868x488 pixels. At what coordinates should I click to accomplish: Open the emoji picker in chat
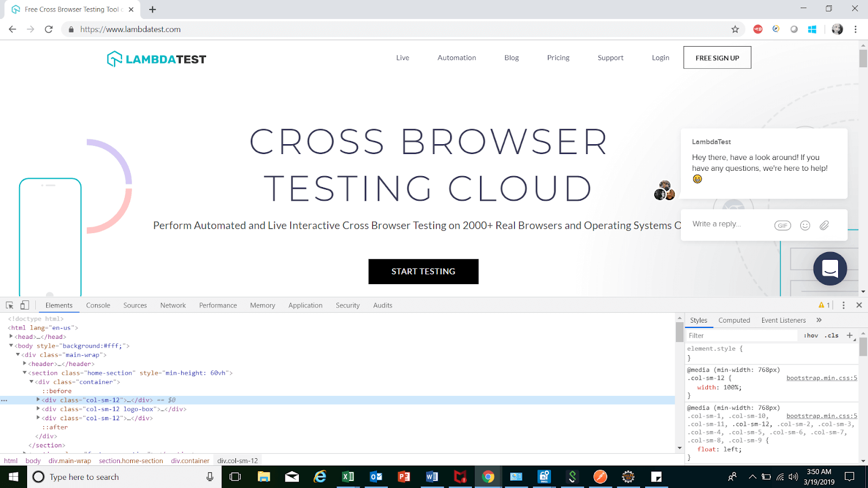point(805,226)
